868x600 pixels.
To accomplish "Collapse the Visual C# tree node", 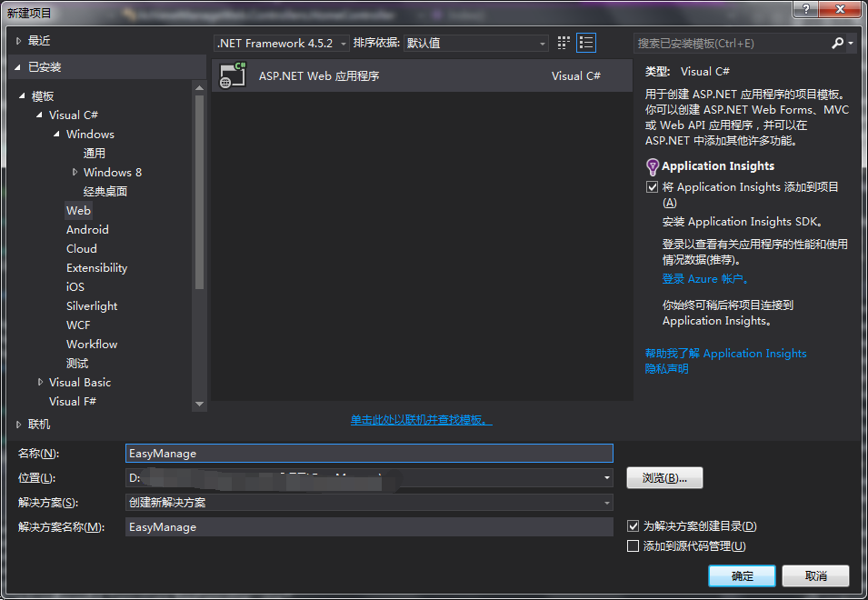I will (x=39, y=115).
